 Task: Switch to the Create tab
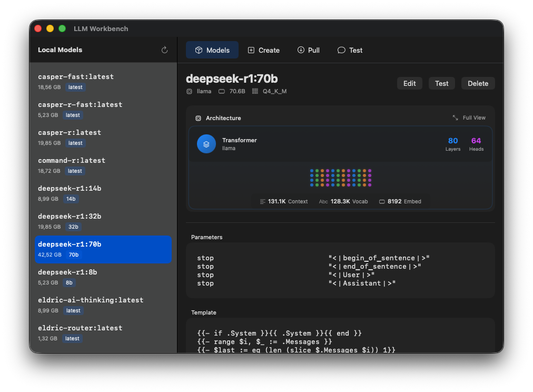(x=264, y=51)
